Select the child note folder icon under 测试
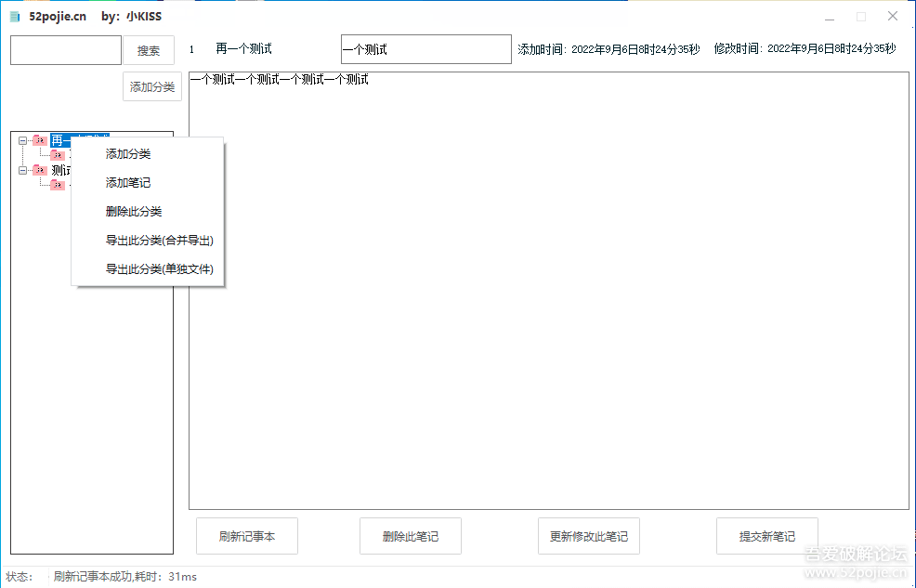The width and height of the screenshot is (916, 588). tap(58, 185)
